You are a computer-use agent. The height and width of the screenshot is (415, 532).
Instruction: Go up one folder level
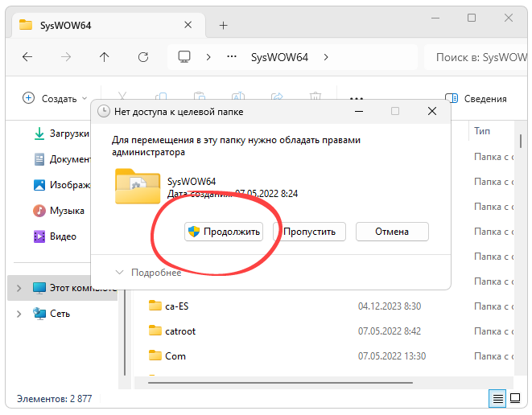point(104,57)
